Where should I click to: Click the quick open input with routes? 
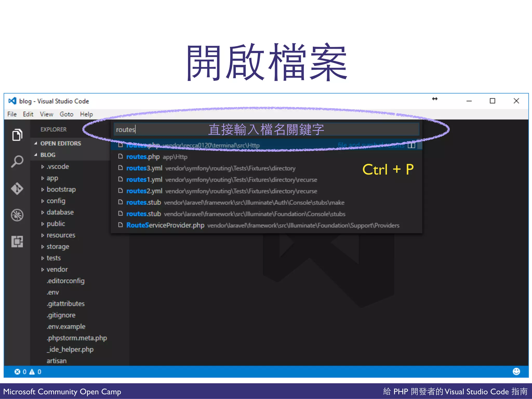click(x=266, y=129)
